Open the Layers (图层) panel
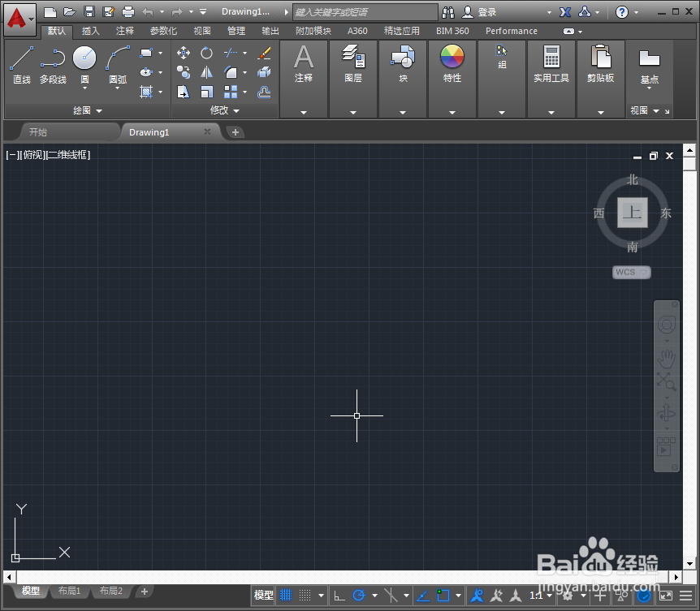 click(x=353, y=63)
